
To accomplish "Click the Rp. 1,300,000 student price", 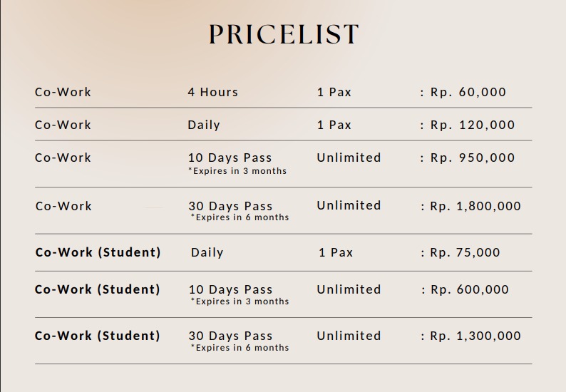I will coord(475,336).
